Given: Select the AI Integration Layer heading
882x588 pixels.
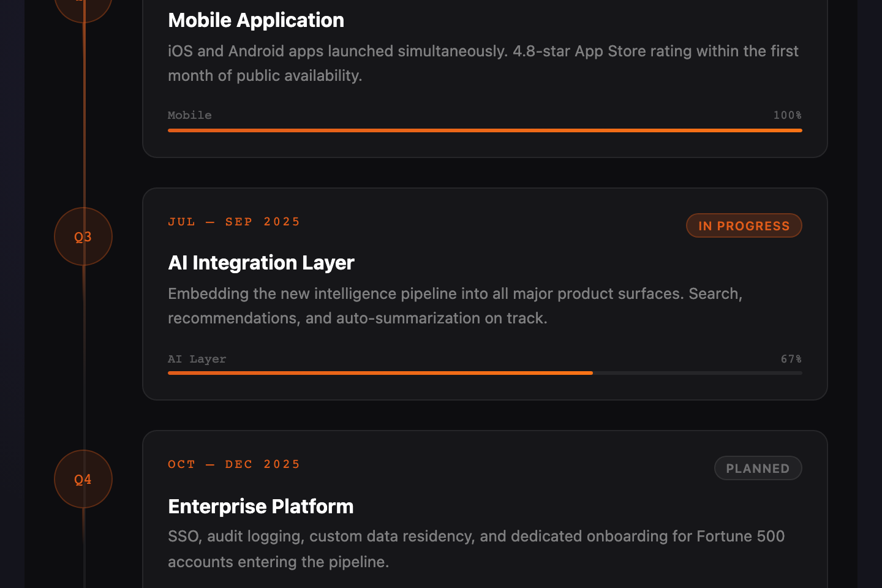Looking at the screenshot, I should (x=261, y=263).
